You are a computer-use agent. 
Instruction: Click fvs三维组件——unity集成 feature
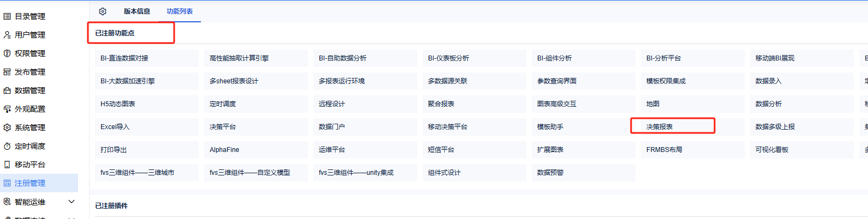[x=365, y=173]
